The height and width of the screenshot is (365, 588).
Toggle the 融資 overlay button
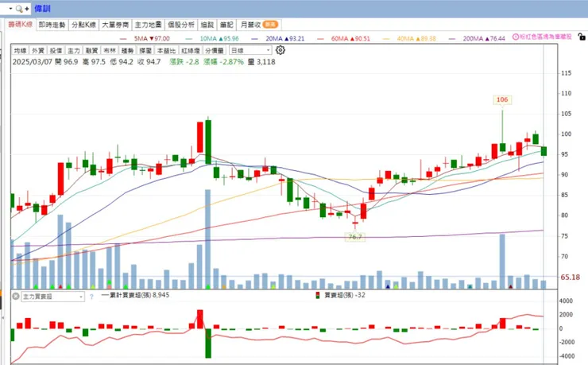[x=91, y=50]
